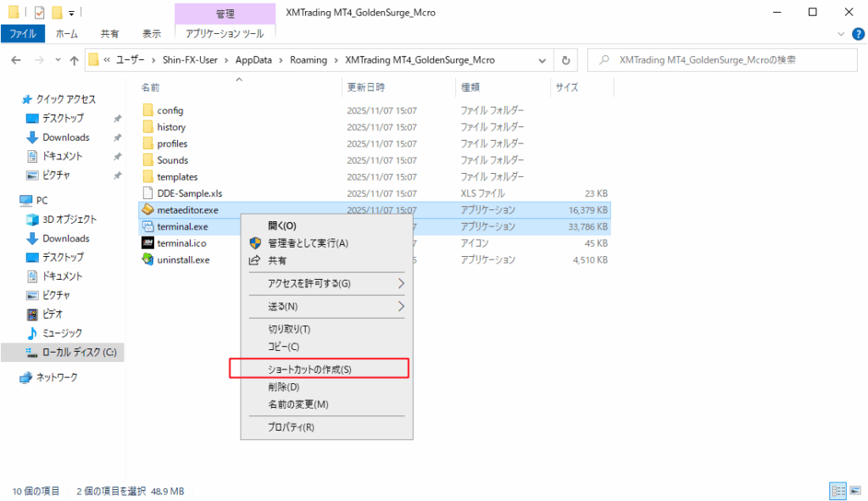Viewport: 868px width, 501px height.
Task: Choose ショートカットの作成(S) in context menu
Action: point(309,370)
